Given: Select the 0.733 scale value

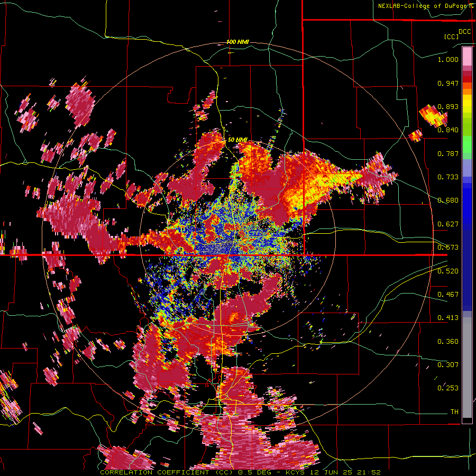Looking at the screenshot, I should tap(448, 177).
